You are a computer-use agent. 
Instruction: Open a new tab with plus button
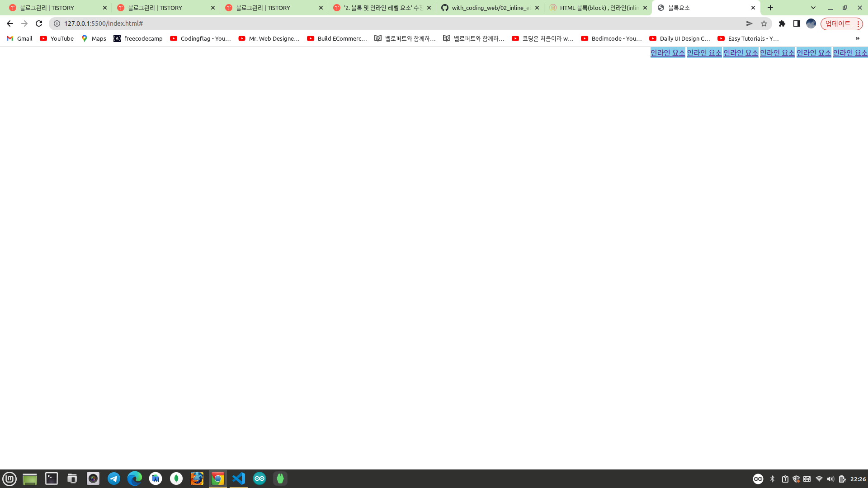770,8
